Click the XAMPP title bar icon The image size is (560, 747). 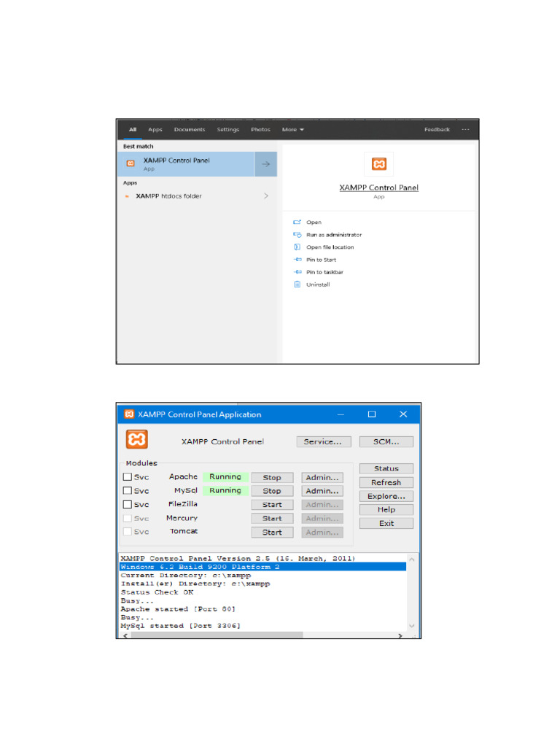(x=129, y=414)
